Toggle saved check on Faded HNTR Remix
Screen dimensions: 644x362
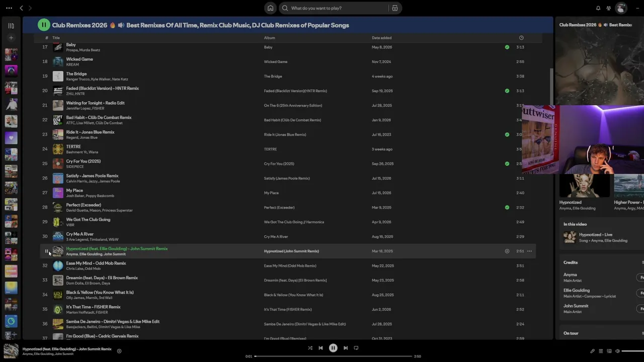(x=507, y=91)
